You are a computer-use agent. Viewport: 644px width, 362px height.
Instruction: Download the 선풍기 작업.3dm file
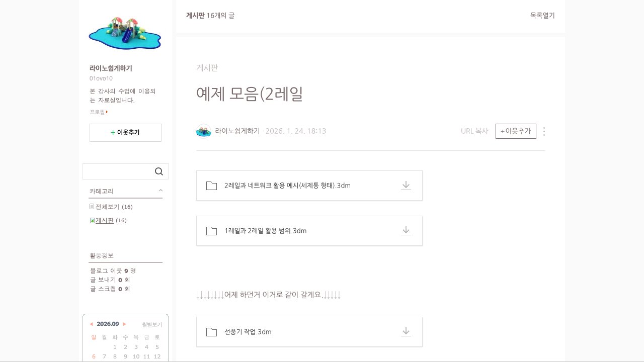[x=406, y=332]
